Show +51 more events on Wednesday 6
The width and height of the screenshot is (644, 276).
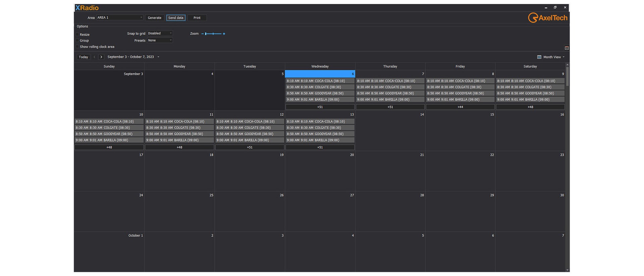coord(320,107)
